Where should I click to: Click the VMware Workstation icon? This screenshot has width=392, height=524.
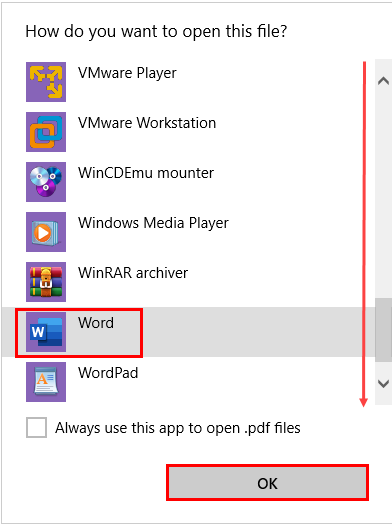tap(46, 132)
